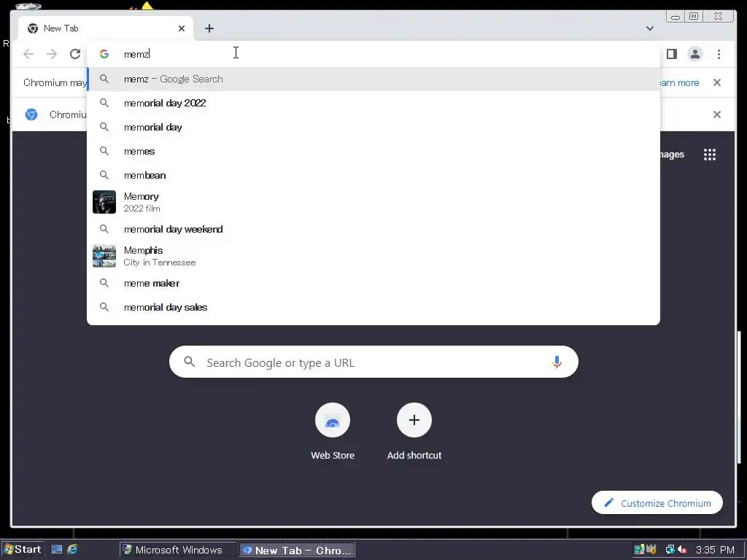Reload the current page
Image resolution: width=747 pixels, height=560 pixels.
(75, 54)
